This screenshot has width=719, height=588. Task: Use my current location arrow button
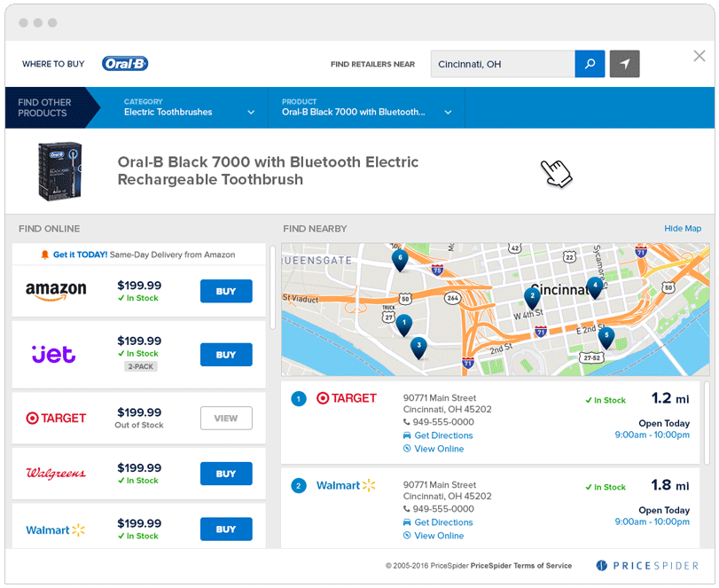pos(624,64)
